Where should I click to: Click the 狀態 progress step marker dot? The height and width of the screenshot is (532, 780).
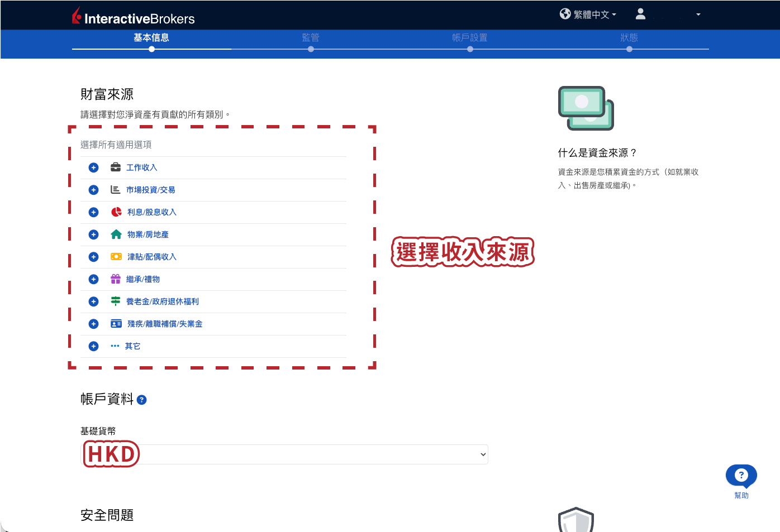[x=629, y=49]
